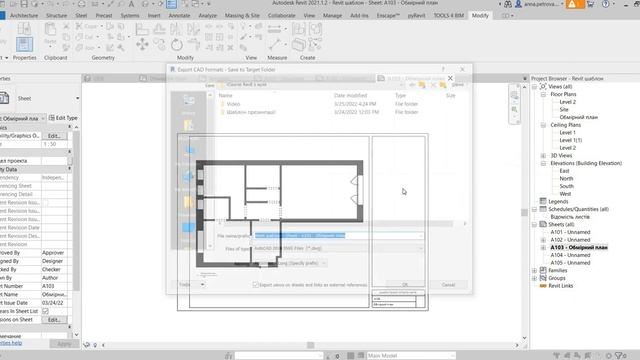
Task: Collapse Views (all) node in Project Browser
Action: point(535,87)
